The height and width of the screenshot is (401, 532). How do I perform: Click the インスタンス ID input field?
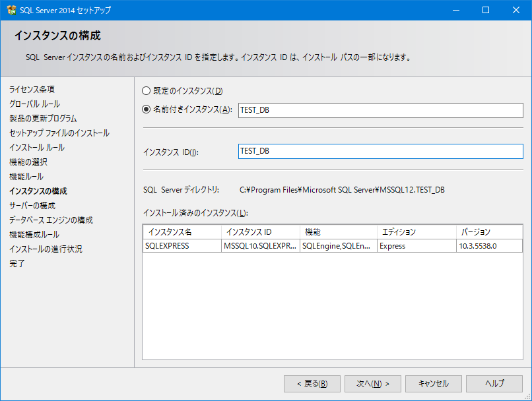[380, 151]
